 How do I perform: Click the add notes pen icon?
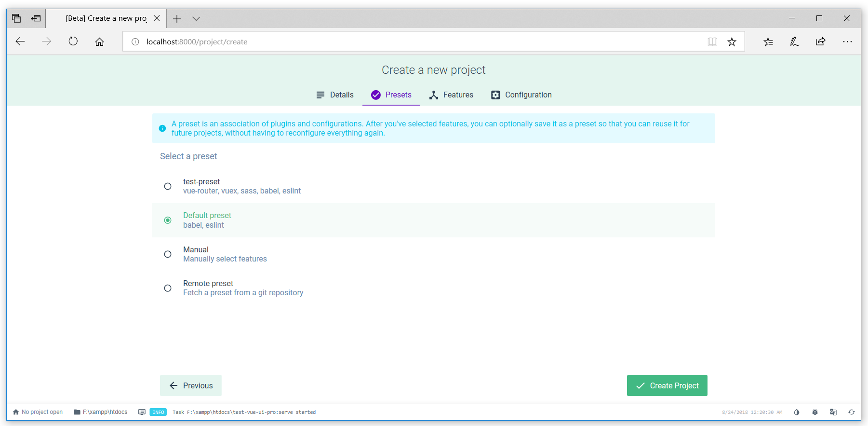(794, 41)
